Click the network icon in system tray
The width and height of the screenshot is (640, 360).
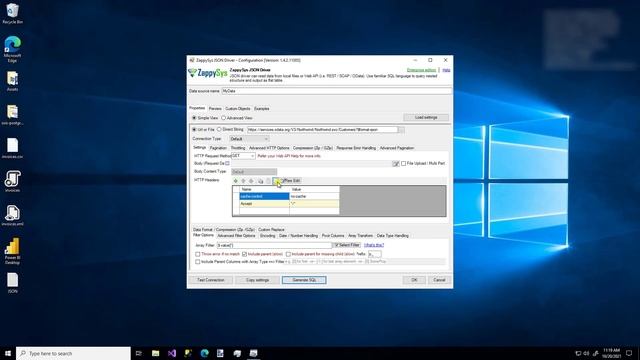pos(578,353)
